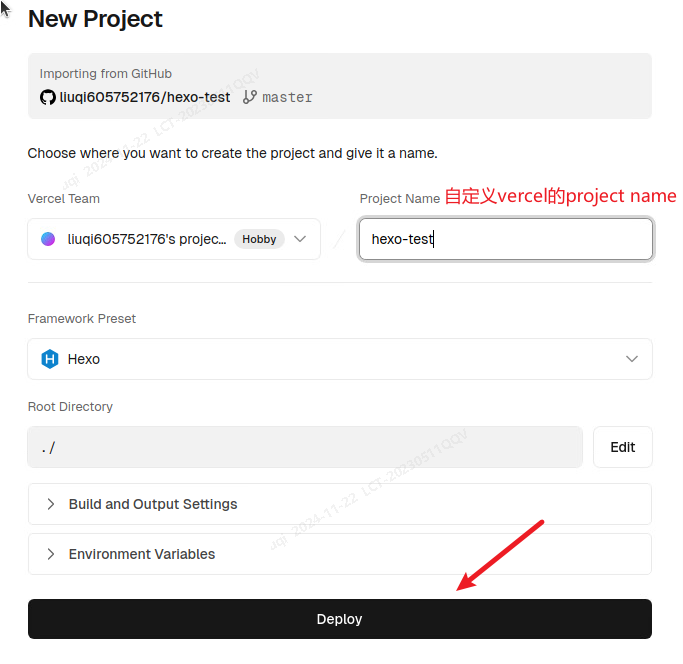Click the Importing from GitHub text

pos(106,74)
